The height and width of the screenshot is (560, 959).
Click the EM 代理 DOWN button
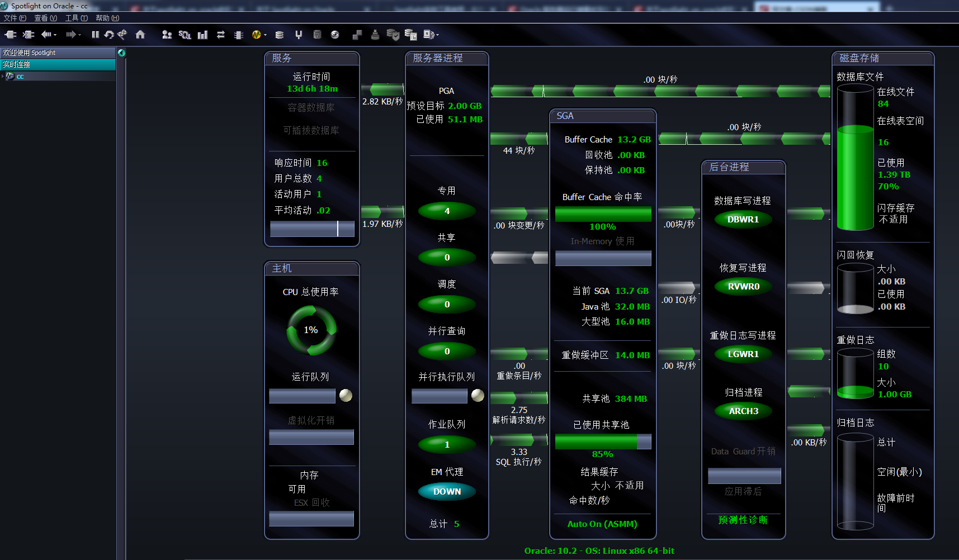coord(447,492)
